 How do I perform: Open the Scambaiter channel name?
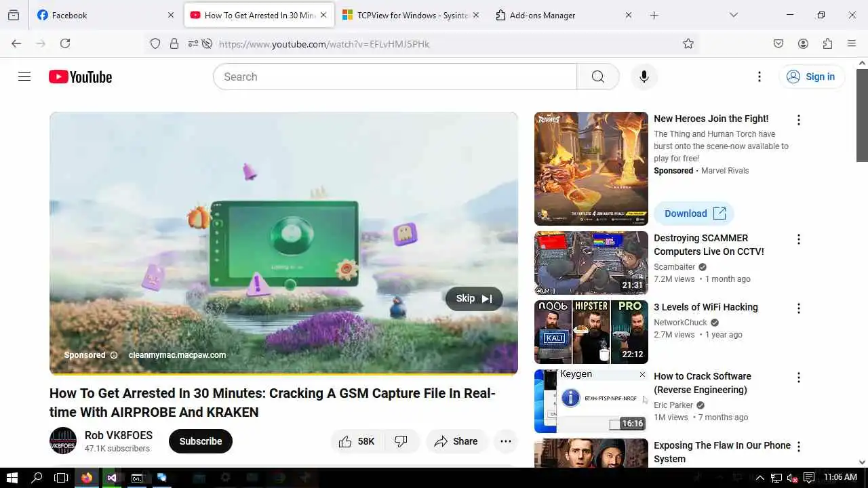pyautogui.click(x=675, y=267)
